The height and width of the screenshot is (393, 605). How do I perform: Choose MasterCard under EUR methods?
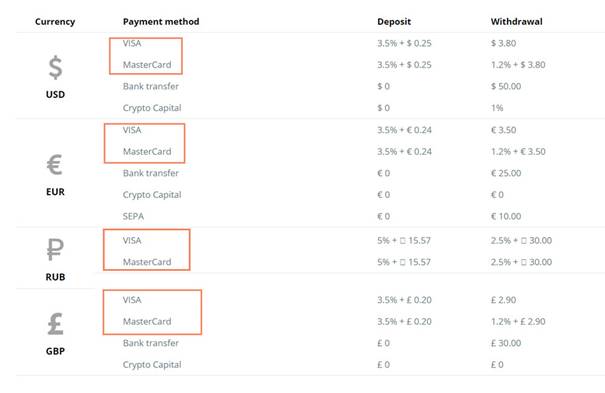[x=147, y=152]
